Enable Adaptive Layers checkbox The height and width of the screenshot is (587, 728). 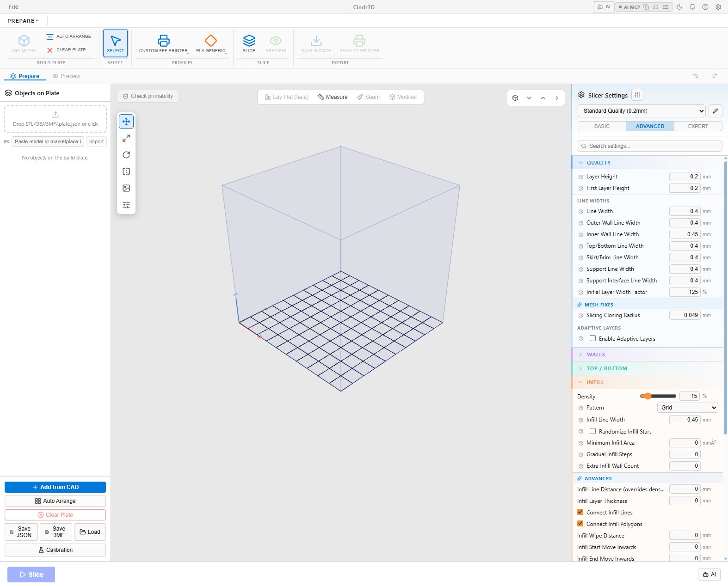[x=592, y=338]
